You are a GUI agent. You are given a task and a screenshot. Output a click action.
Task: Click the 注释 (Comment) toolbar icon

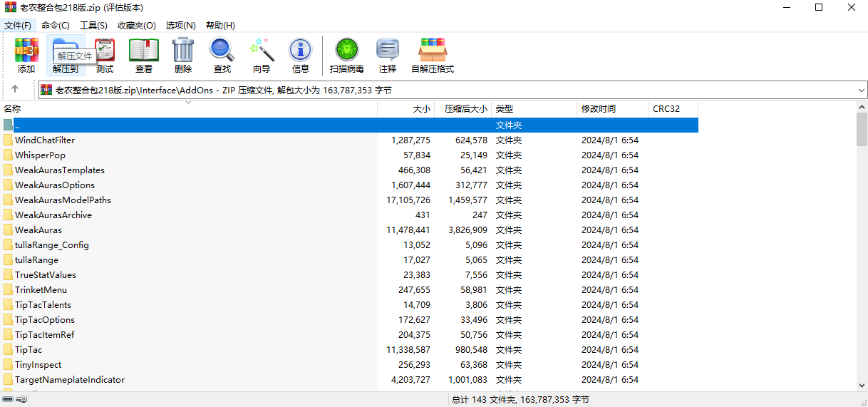[388, 51]
